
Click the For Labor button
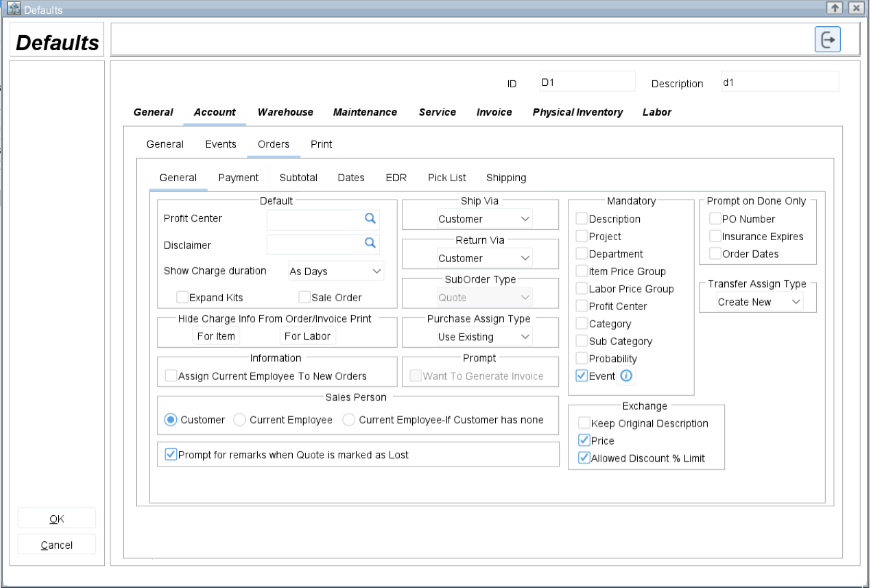click(308, 336)
